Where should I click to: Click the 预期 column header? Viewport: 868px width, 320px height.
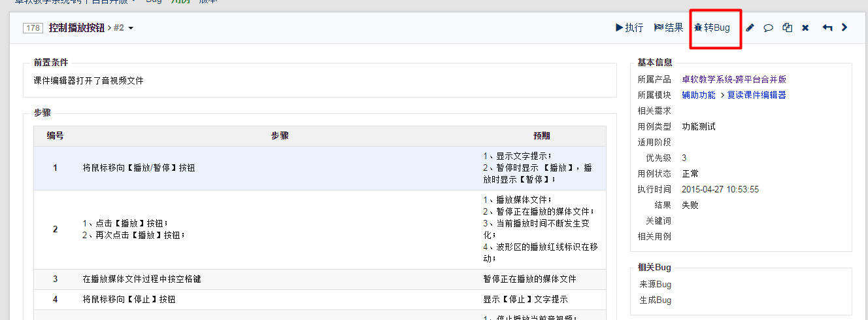(x=541, y=136)
